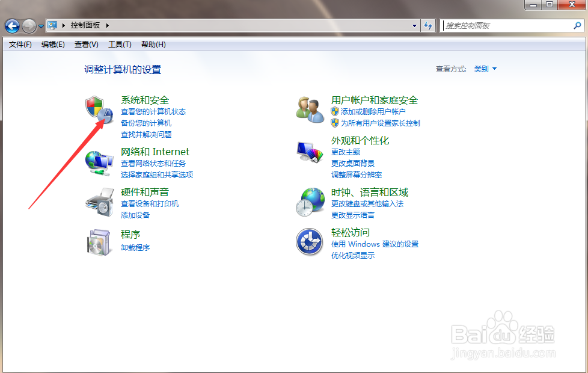Click 更改键盘或其他输入法 link
The width and height of the screenshot is (588, 373).
[367, 203]
